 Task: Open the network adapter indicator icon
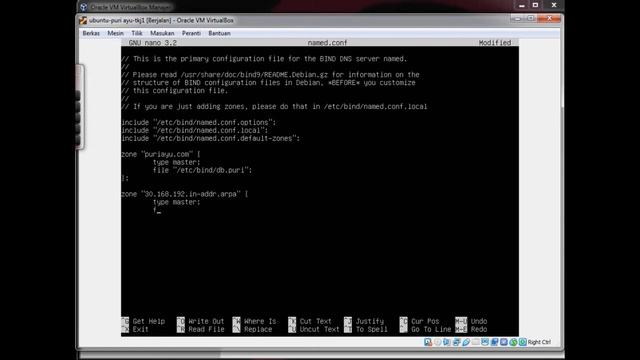(x=456, y=342)
